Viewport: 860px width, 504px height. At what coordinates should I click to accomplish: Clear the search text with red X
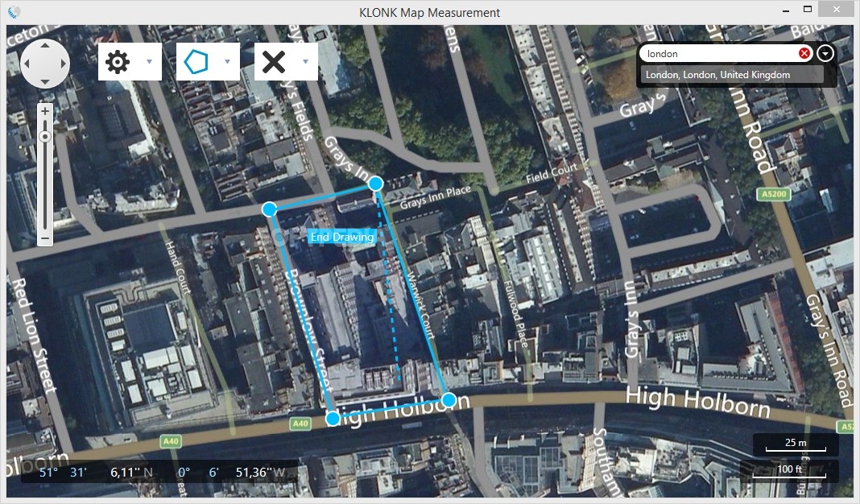tap(804, 53)
